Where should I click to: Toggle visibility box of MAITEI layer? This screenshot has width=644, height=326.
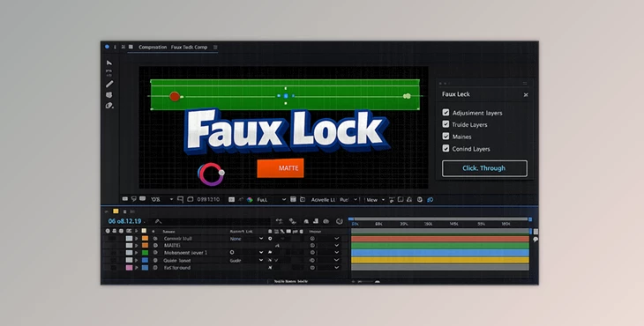tap(129, 245)
